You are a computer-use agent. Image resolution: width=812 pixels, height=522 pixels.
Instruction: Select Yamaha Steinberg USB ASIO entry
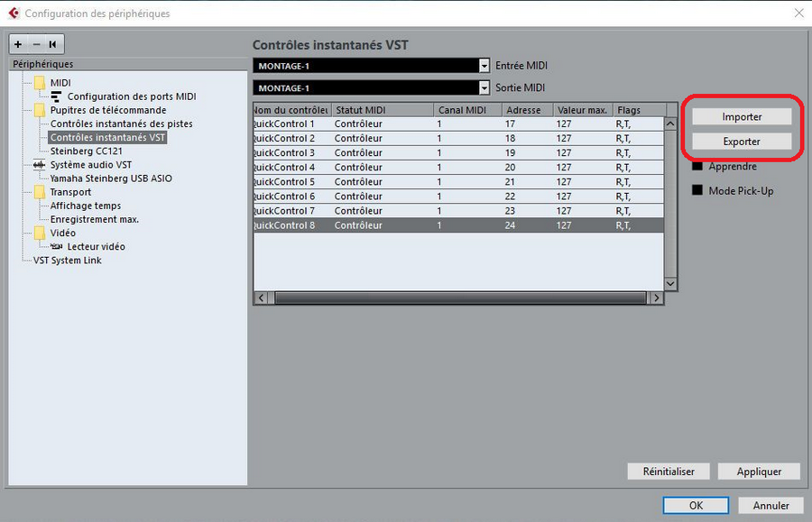[x=110, y=179]
